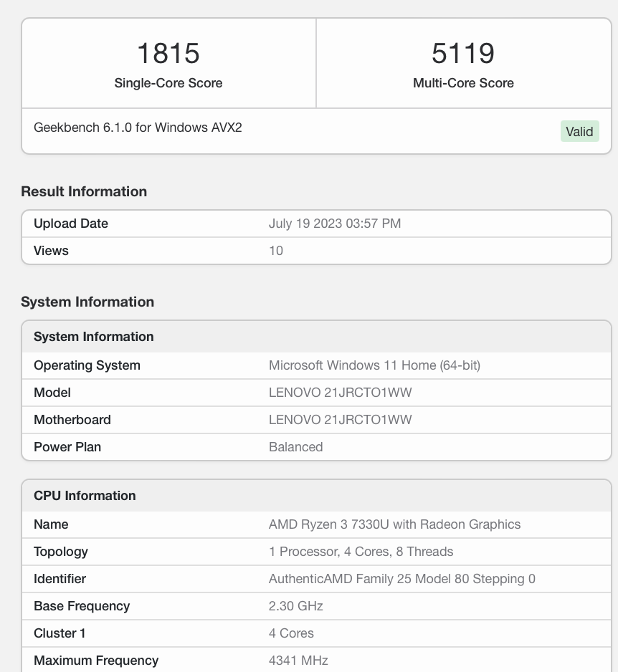618x672 pixels.
Task: Click the Maximum Frequency label
Action: (96, 661)
